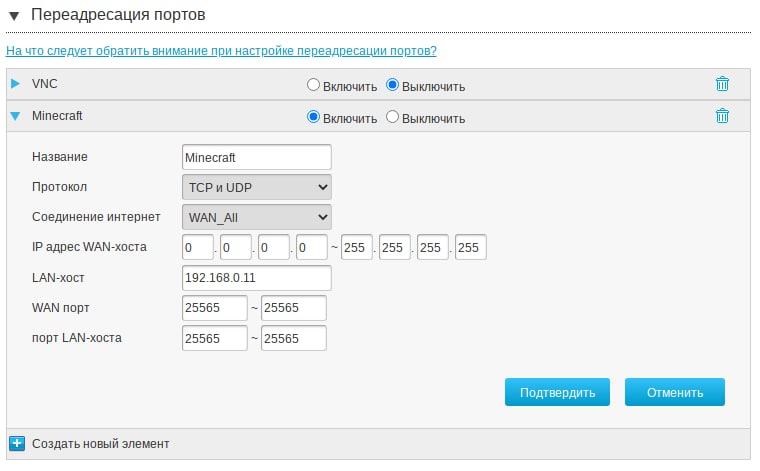The height and width of the screenshot is (471, 760).
Task: Click fourth octet of WAN-host start IP
Action: [312, 247]
